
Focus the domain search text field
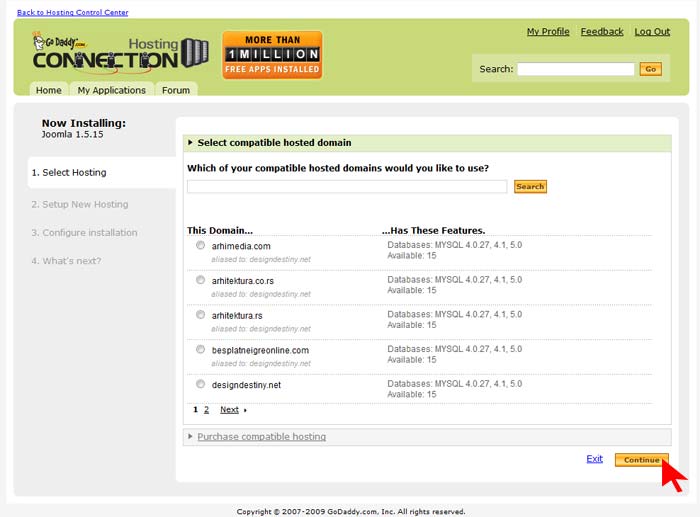point(347,187)
